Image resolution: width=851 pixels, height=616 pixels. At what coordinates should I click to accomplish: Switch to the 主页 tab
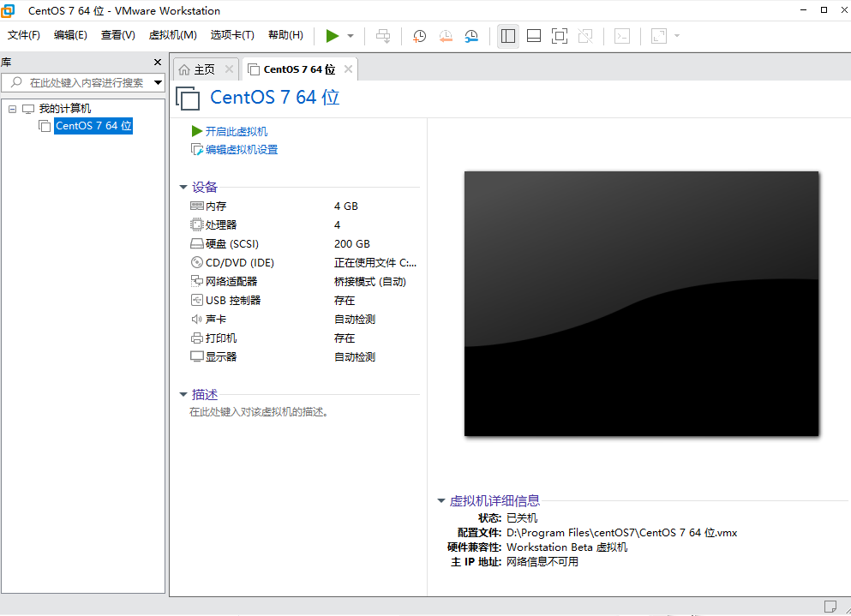203,69
